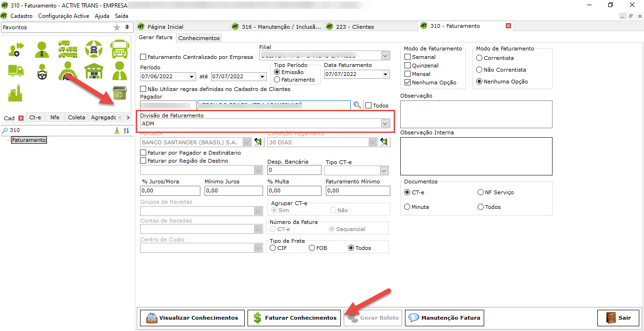Image resolution: width=644 pixels, height=331 pixels.
Task: Click the Manutenção Fatura button
Action: (445, 318)
